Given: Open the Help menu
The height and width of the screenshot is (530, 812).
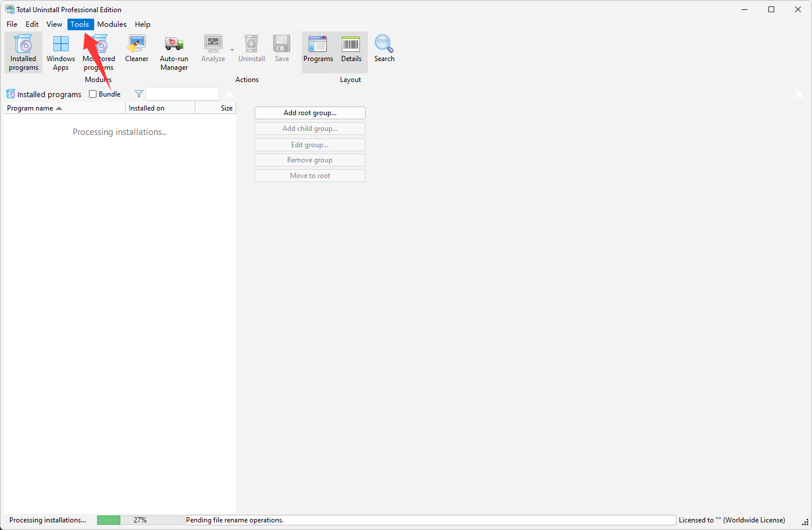Looking at the screenshot, I should coord(143,24).
